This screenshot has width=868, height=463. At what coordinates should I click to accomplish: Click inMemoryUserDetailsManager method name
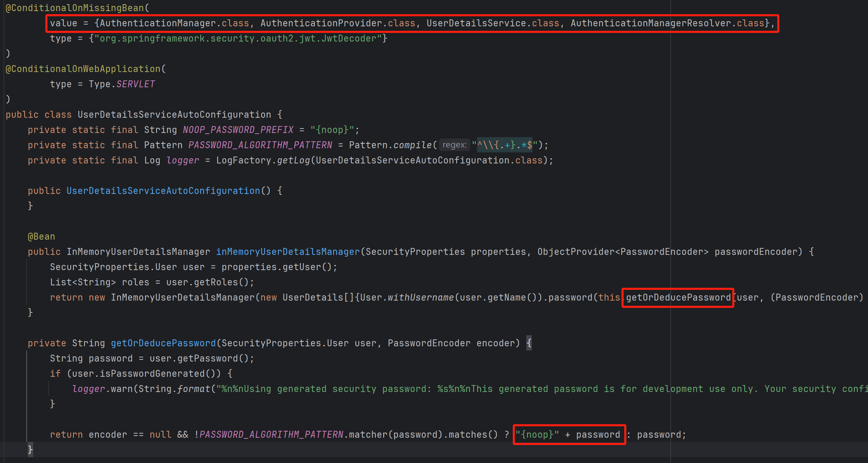[288, 252]
